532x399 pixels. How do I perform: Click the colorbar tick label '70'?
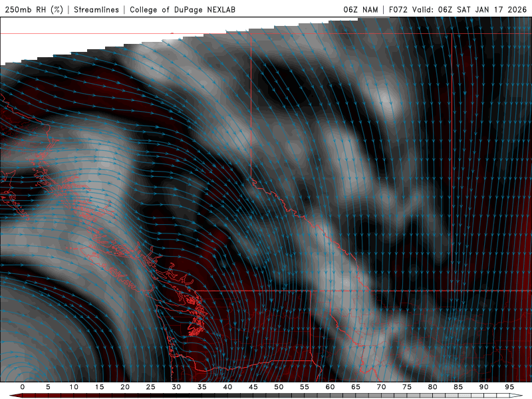[381, 387]
